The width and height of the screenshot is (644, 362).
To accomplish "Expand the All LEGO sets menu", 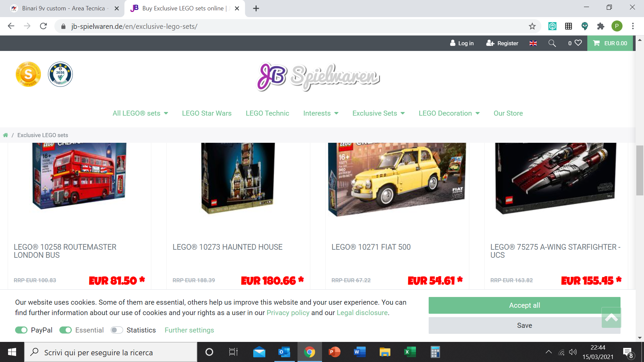I will [140, 113].
